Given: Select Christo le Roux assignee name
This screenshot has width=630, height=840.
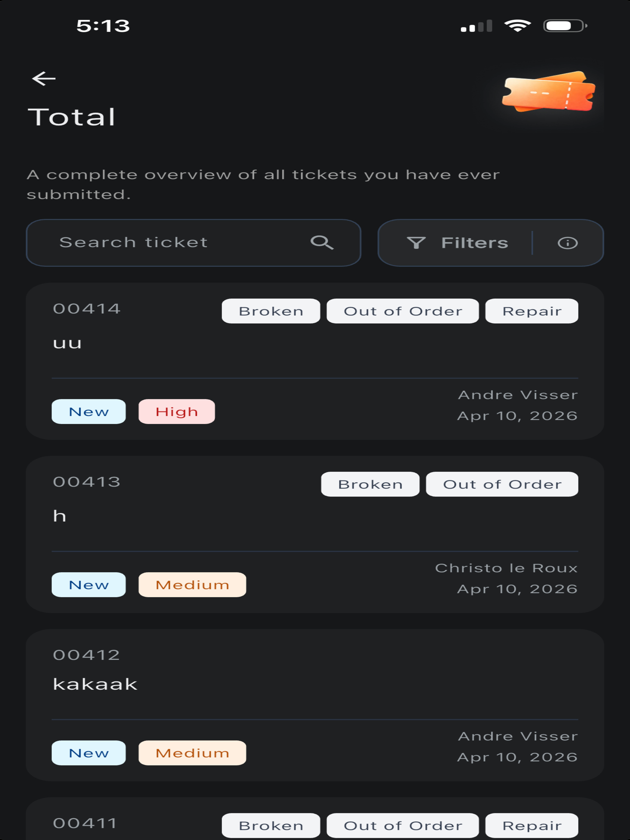Looking at the screenshot, I should click(506, 568).
